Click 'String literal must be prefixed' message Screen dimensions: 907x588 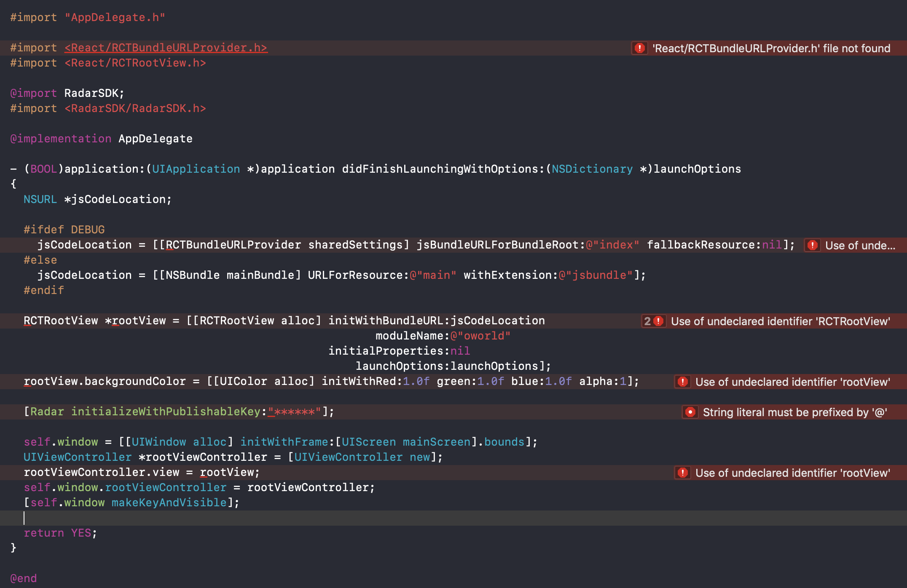pos(794,412)
